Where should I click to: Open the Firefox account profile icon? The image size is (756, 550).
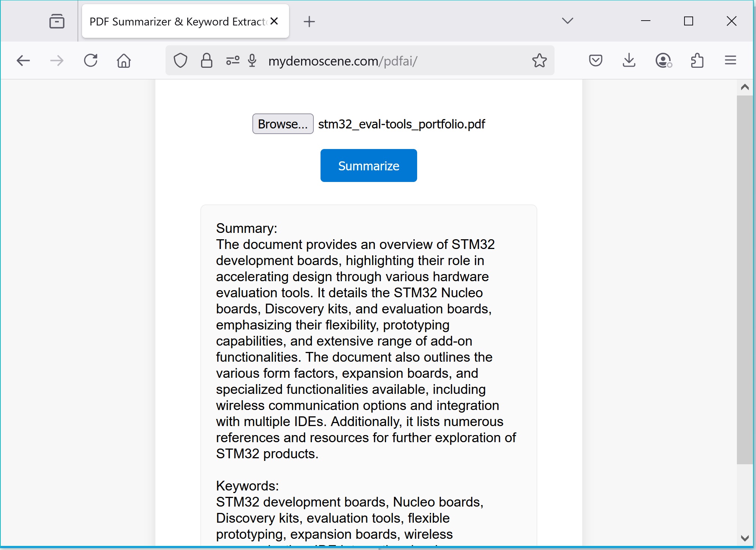(x=663, y=60)
